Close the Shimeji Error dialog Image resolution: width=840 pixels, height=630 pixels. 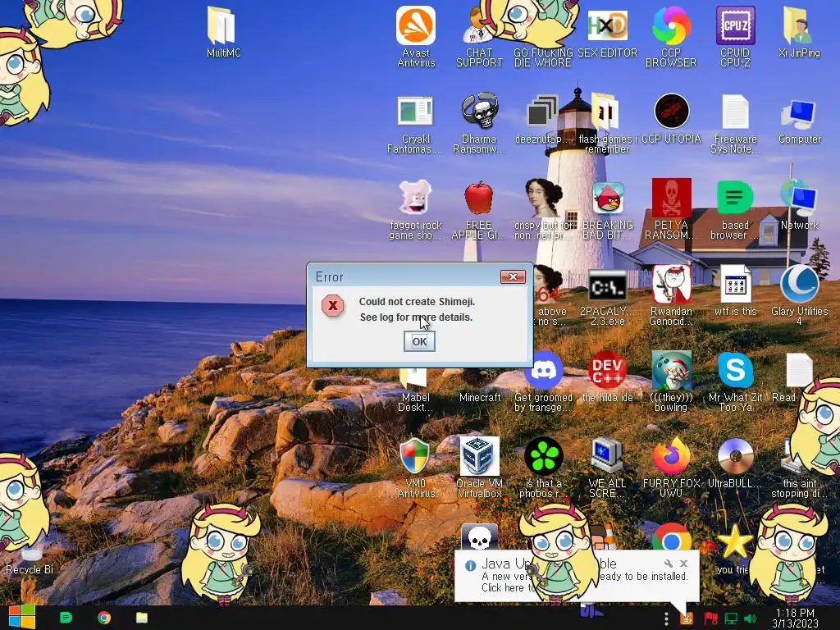coord(513,276)
